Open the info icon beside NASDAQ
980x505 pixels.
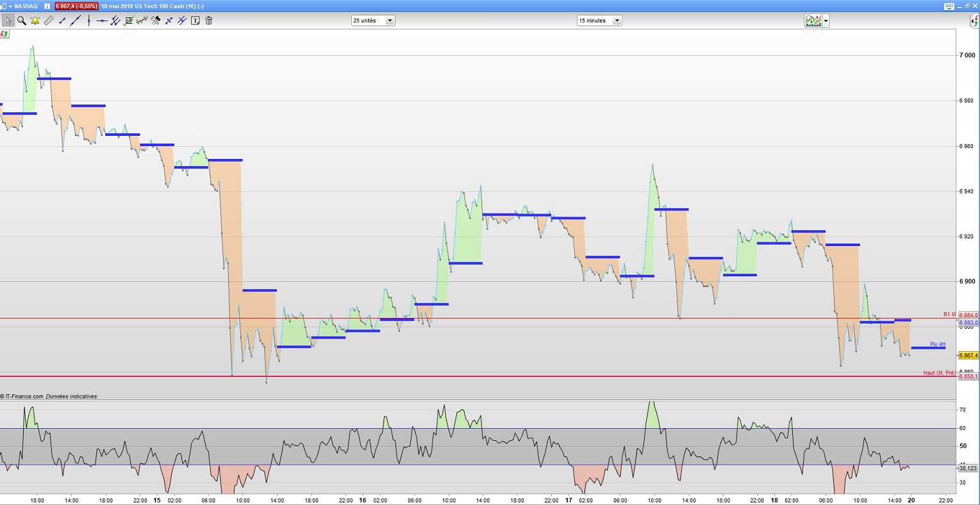(x=47, y=6)
